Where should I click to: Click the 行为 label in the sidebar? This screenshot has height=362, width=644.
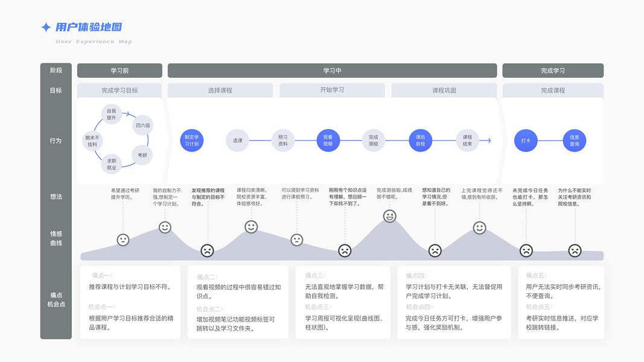coord(56,141)
